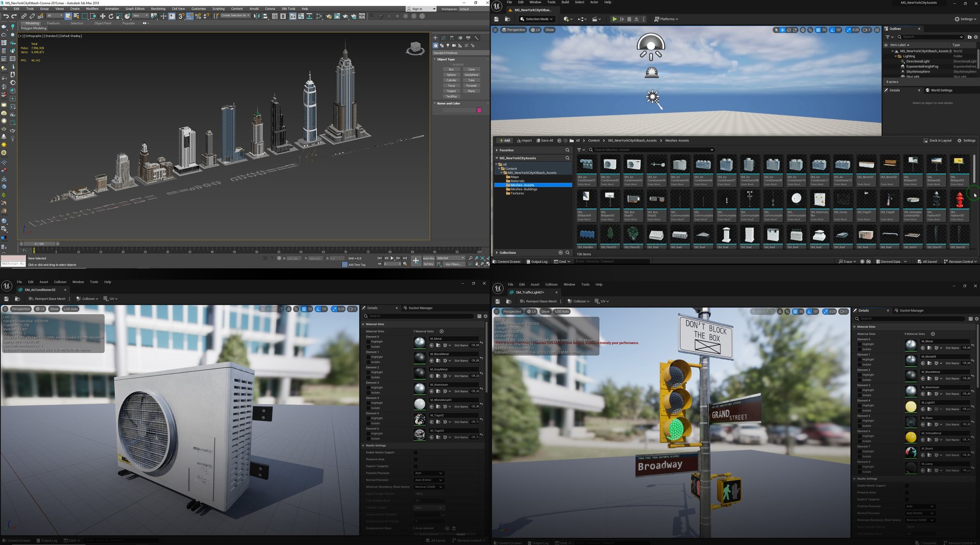Open the Platforms dropdown in Unreal toolbar
The width and height of the screenshot is (980, 545).
pos(666,19)
